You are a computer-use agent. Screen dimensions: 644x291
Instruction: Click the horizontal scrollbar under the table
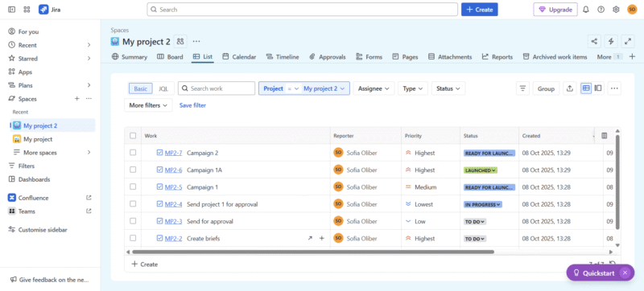[313, 252]
